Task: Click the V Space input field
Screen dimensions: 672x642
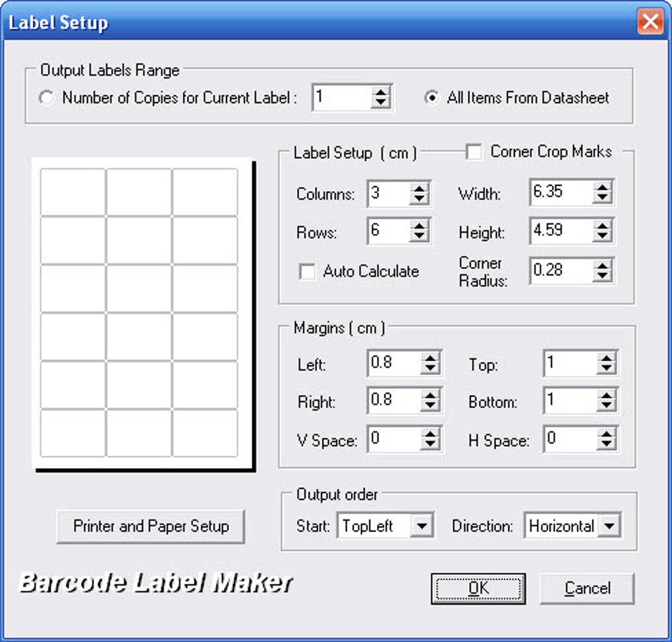Action: [395, 439]
